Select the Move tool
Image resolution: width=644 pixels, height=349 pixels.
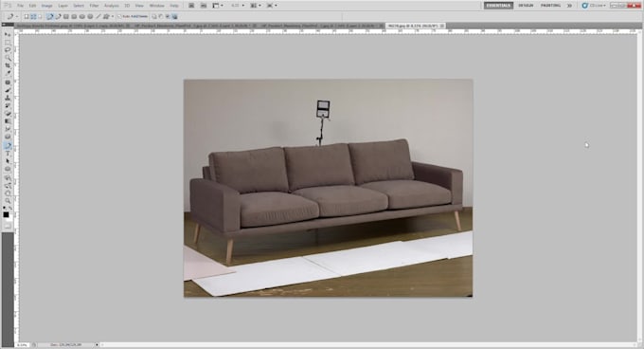[8, 34]
